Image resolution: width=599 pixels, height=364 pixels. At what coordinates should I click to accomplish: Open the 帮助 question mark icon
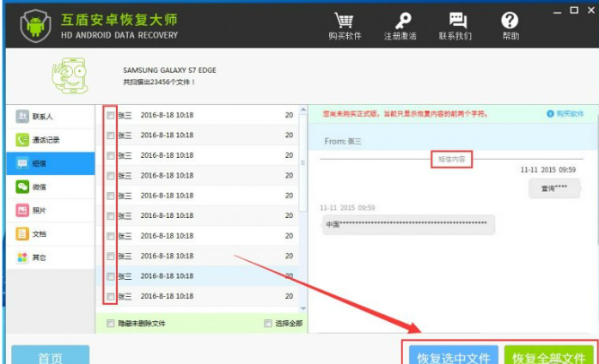pos(510,21)
